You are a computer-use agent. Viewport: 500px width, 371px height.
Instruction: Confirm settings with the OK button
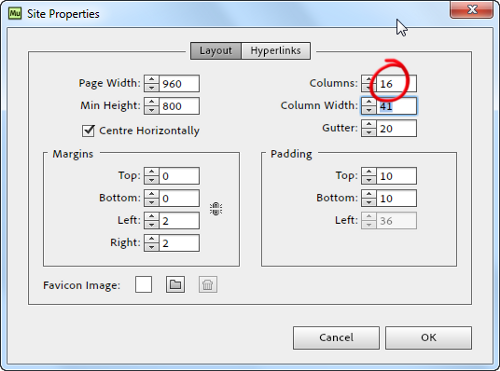428,338
